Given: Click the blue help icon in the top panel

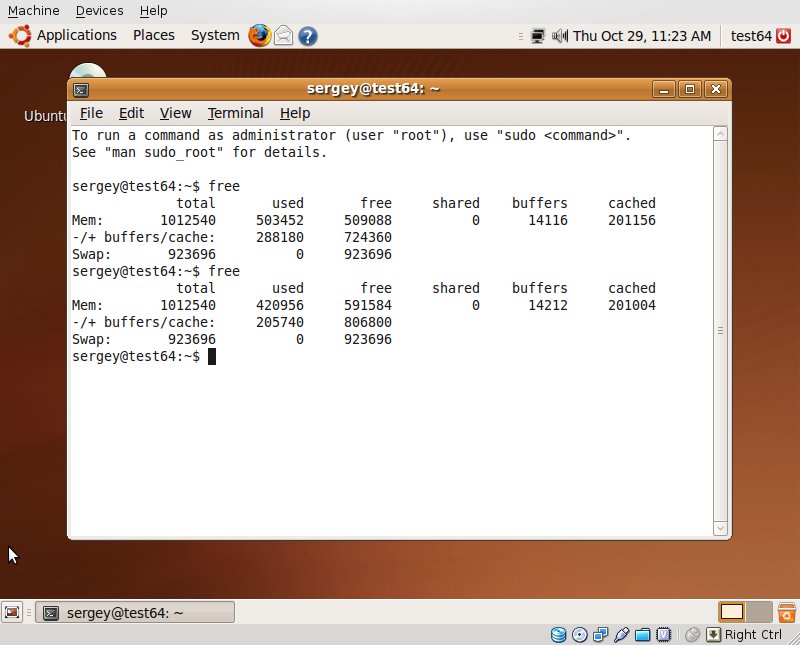Looking at the screenshot, I should pyautogui.click(x=307, y=35).
